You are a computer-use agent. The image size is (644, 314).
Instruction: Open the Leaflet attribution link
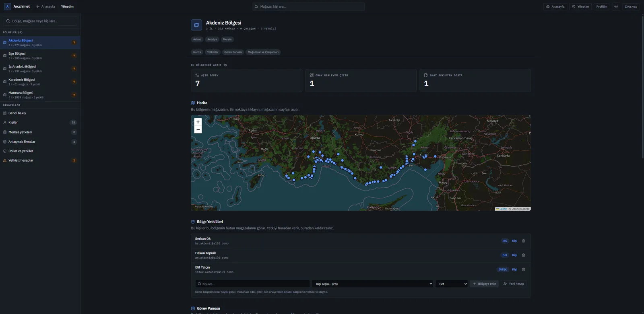(x=503, y=209)
